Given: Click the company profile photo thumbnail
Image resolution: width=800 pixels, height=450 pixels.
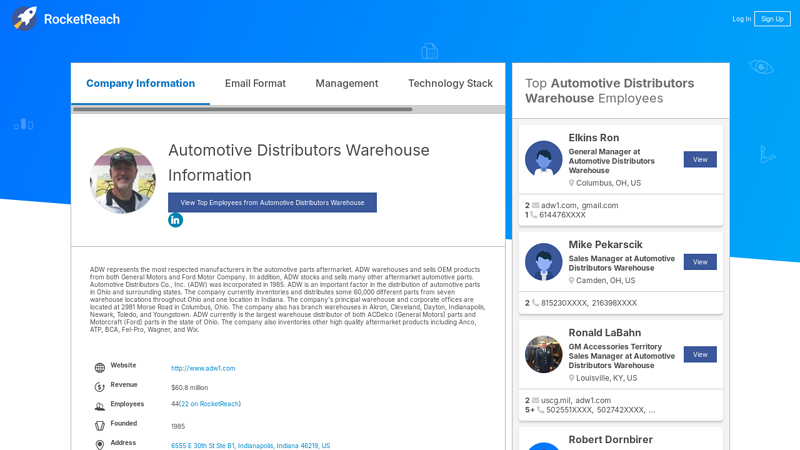Looking at the screenshot, I should pos(123,180).
